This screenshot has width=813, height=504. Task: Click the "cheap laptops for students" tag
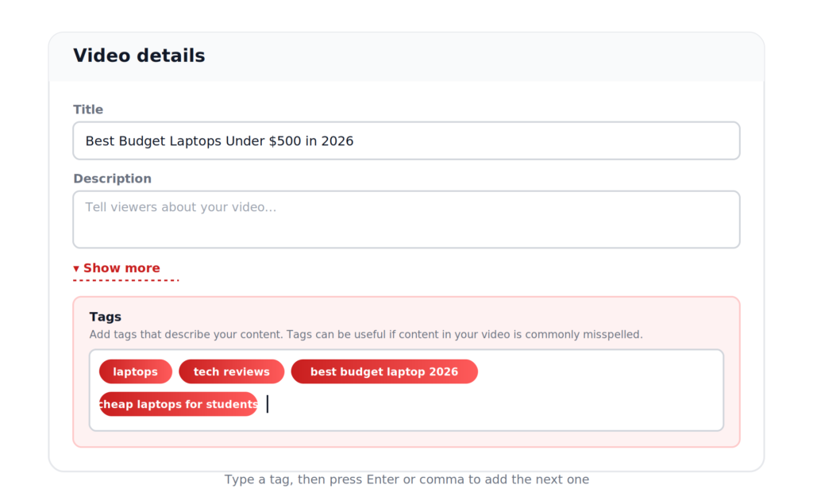[179, 404]
